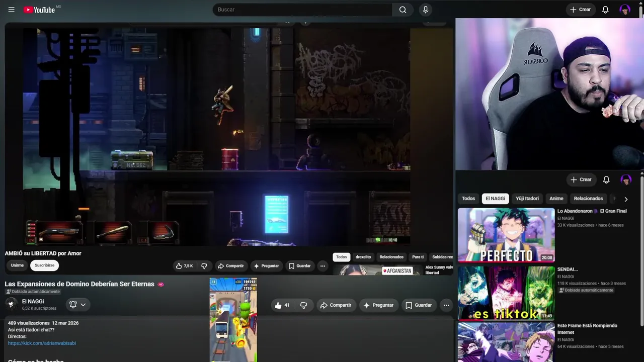This screenshot has height=362, width=644.
Task: Click the Subway Surfers gameplay clip
Action: click(233, 320)
